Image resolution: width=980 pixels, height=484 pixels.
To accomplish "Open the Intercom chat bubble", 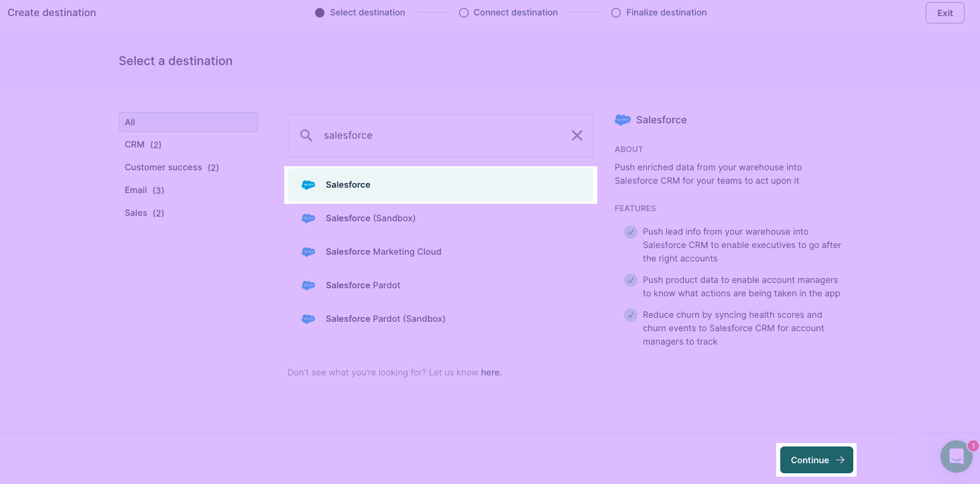I will [957, 457].
